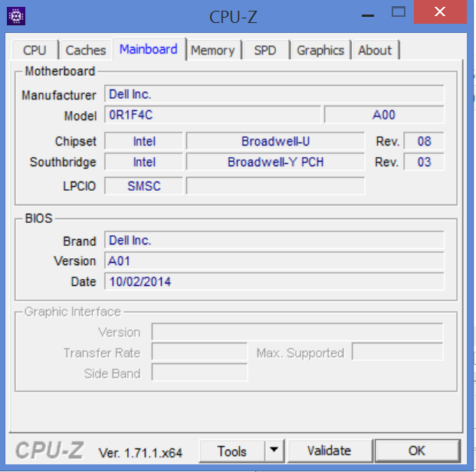The height and width of the screenshot is (472, 476).
Task: Click the Graphic Interface Version field
Action: pyautogui.click(x=297, y=332)
